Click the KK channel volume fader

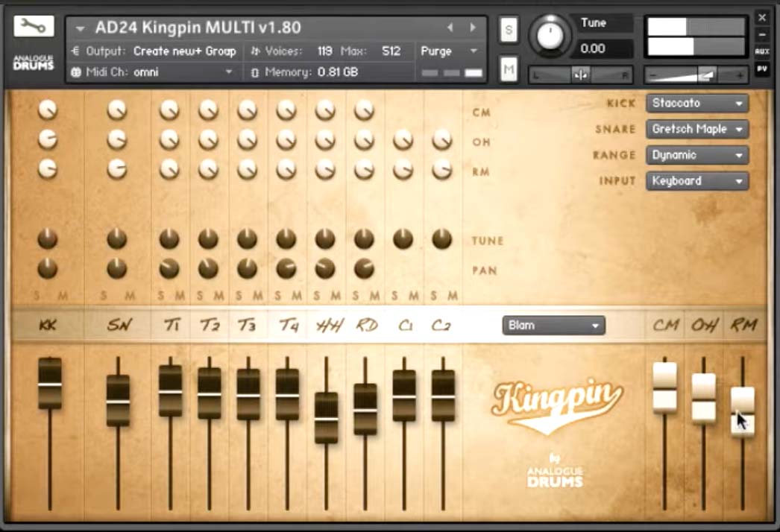(50, 383)
